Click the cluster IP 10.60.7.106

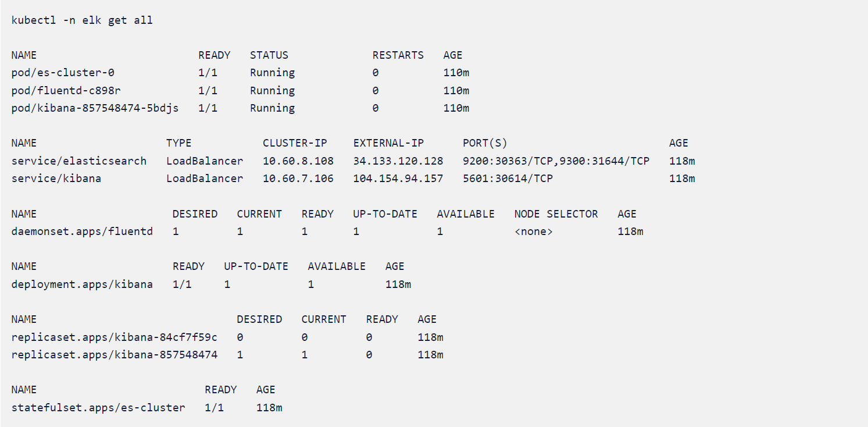pos(298,179)
